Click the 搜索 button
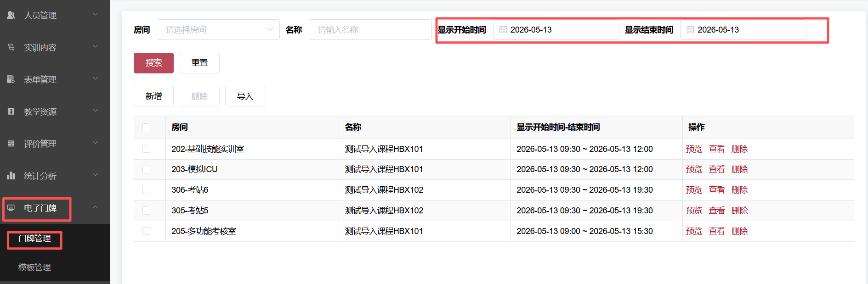The width and height of the screenshot is (868, 284). (x=153, y=63)
